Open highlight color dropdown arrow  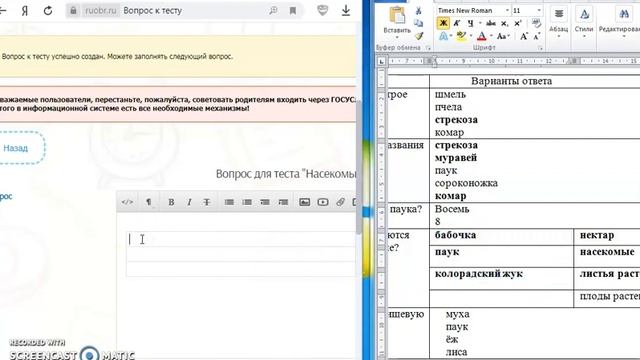tap(471, 36)
